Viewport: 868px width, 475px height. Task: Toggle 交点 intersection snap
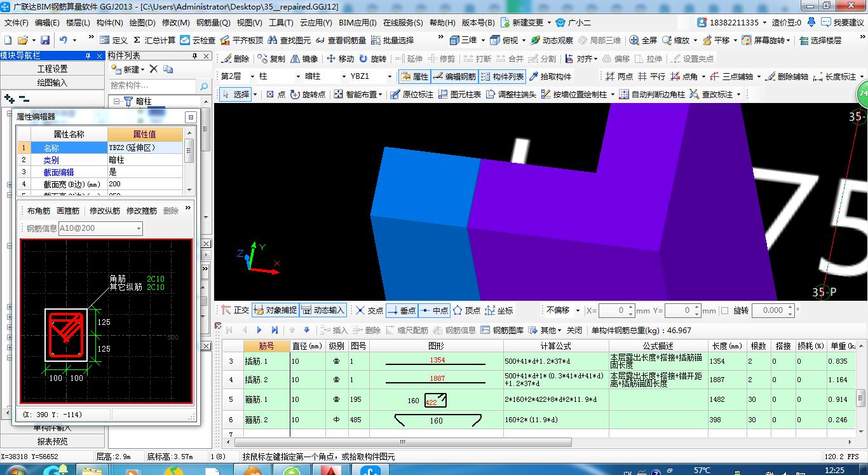click(x=369, y=310)
